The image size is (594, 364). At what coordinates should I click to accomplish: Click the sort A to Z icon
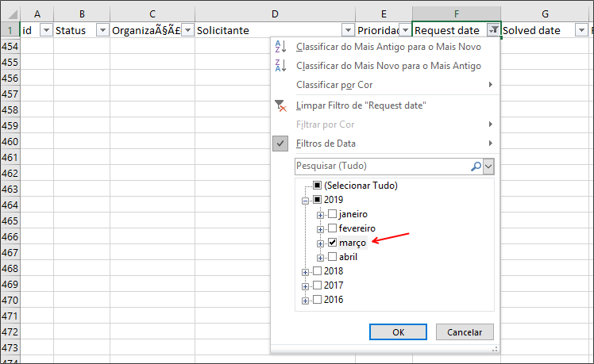(x=280, y=47)
